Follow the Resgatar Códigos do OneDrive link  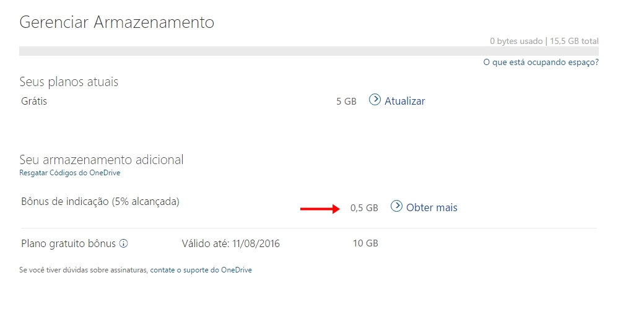coord(70,173)
